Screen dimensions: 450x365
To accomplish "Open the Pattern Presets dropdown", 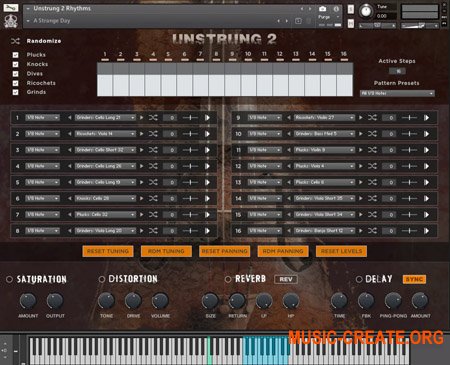I will click(x=397, y=94).
